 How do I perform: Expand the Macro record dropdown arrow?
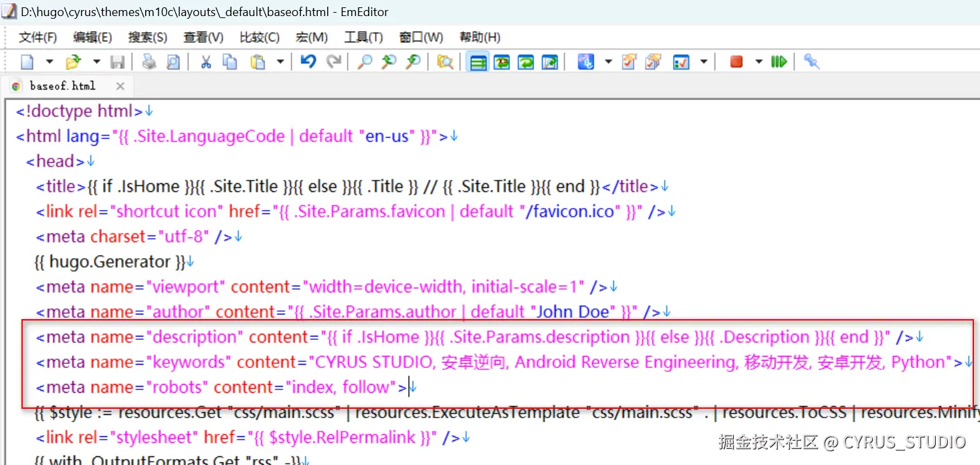pyautogui.click(x=759, y=62)
